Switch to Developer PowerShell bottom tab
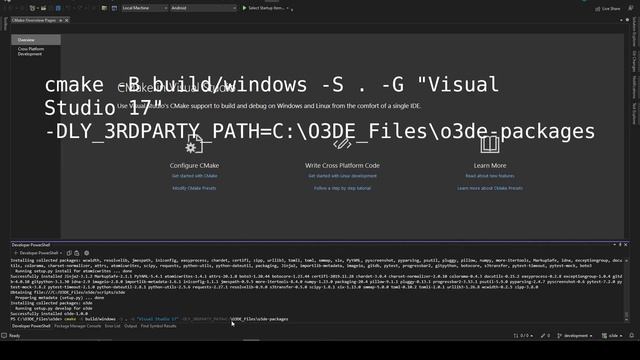 click(x=31, y=326)
